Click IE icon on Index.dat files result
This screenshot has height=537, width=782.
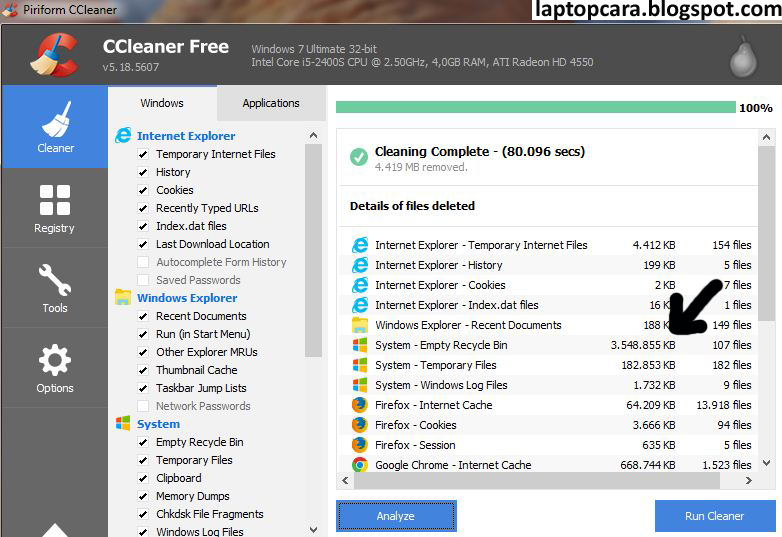tap(360, 305)
